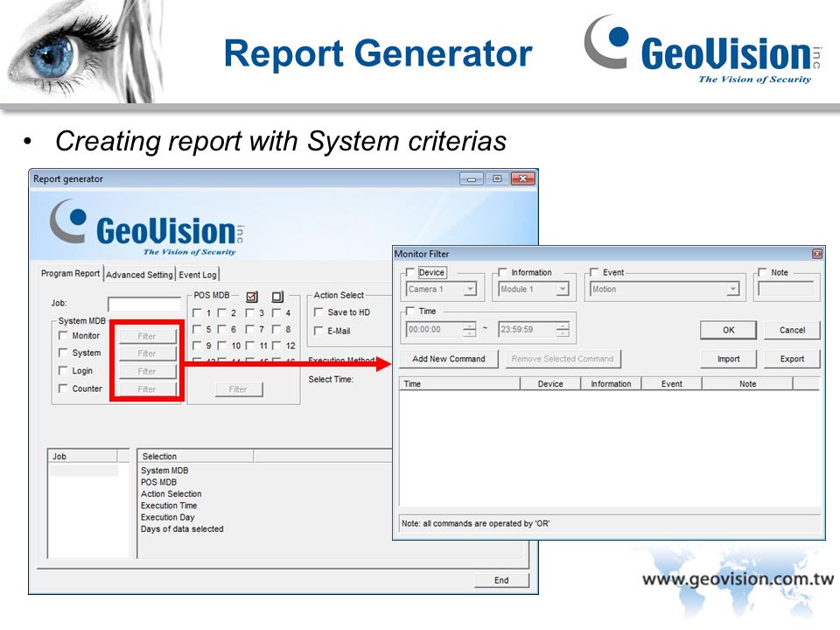Close the Report generator window

coord(523,178)
